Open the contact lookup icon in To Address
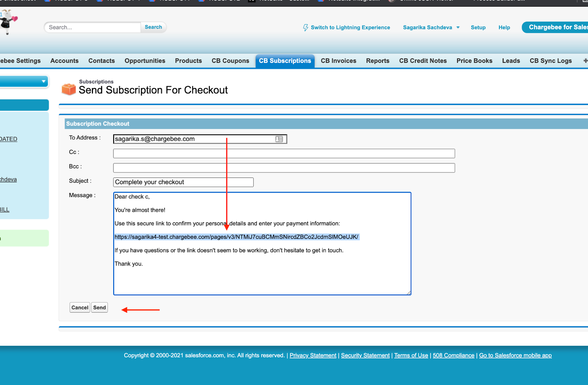The width and height of the screenshot is (588, 385). (279, 139)
